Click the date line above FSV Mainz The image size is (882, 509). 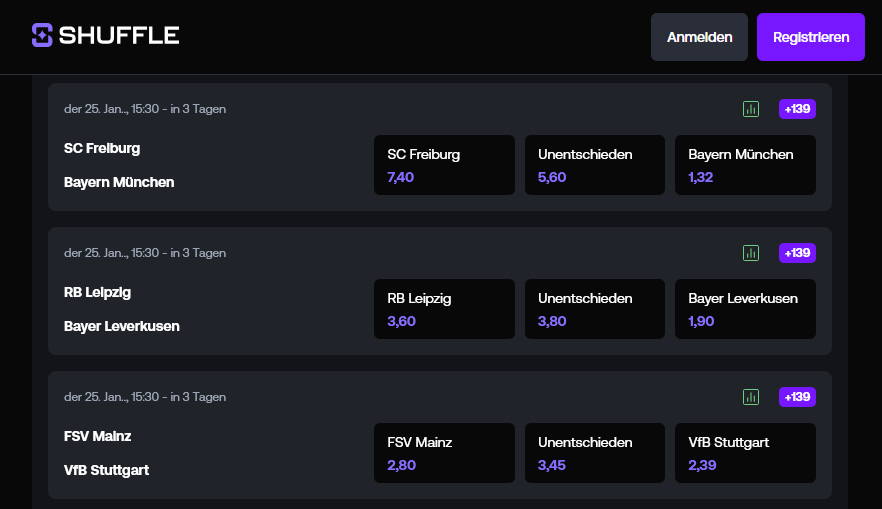click(x=145, y=397)
